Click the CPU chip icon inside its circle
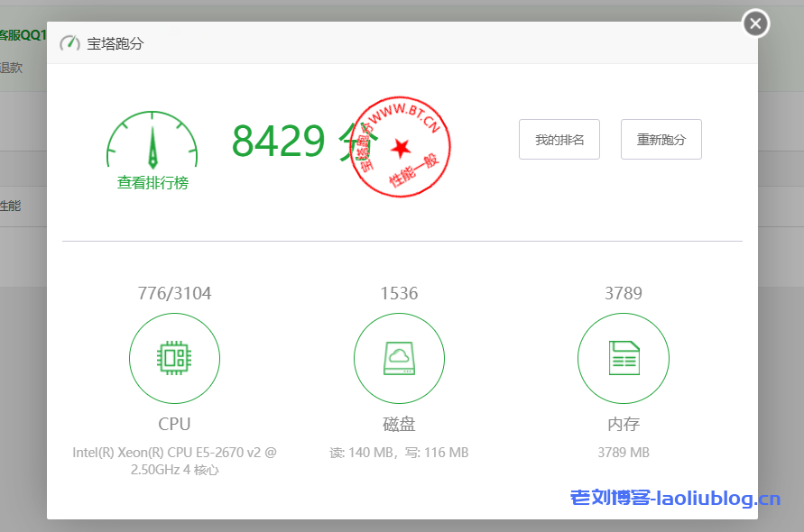 click(174, 358)
